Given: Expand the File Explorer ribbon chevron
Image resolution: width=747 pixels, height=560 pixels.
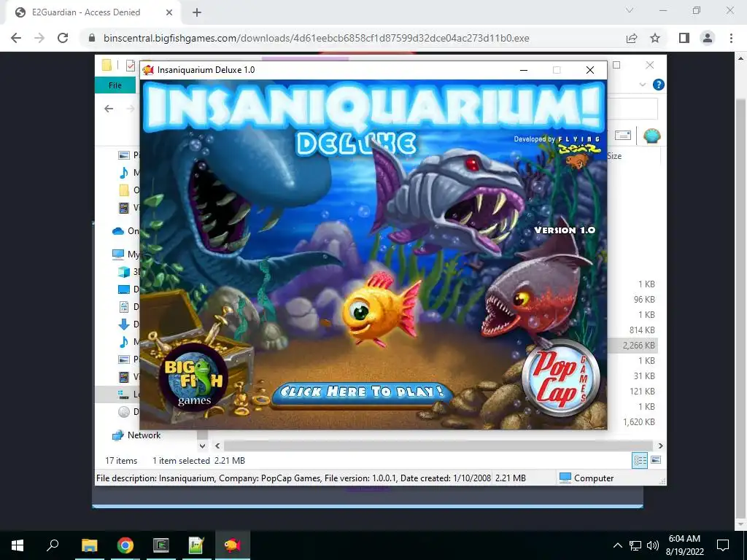Looking at the screenshot, I should pyautogui.click(x=643, y=85).
